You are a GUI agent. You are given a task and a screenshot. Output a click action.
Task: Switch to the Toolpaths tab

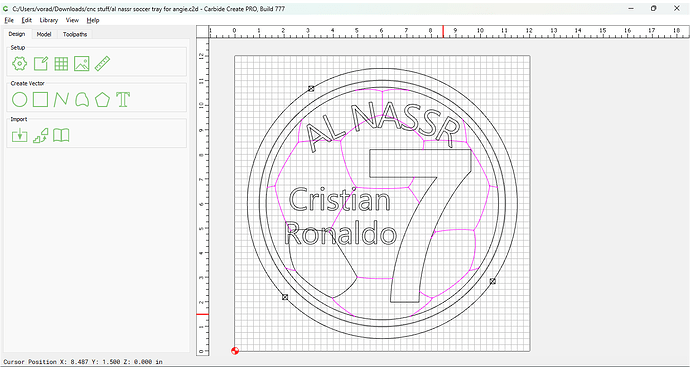[x=75, y=34]
